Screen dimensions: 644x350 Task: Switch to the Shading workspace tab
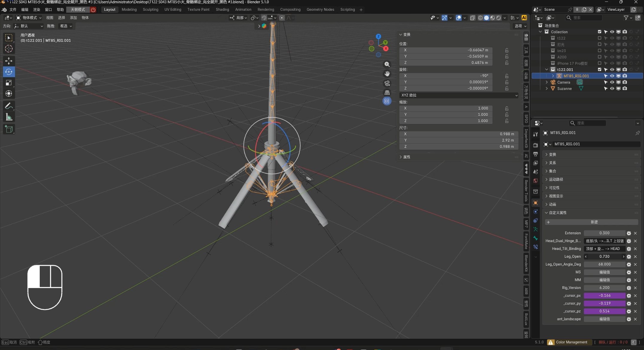coord(222,10)
